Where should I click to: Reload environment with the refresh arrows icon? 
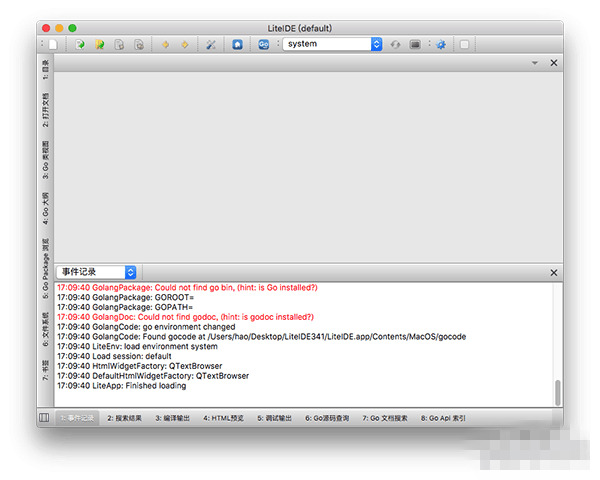[x=395, y=45]
